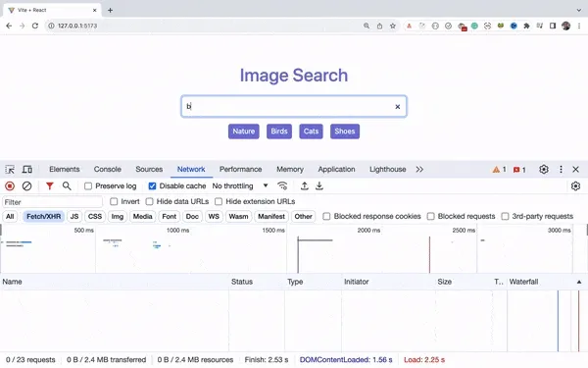588x368 pixels.
Task: Check Hide data URLs checkbox
Action: pos(149,201)
